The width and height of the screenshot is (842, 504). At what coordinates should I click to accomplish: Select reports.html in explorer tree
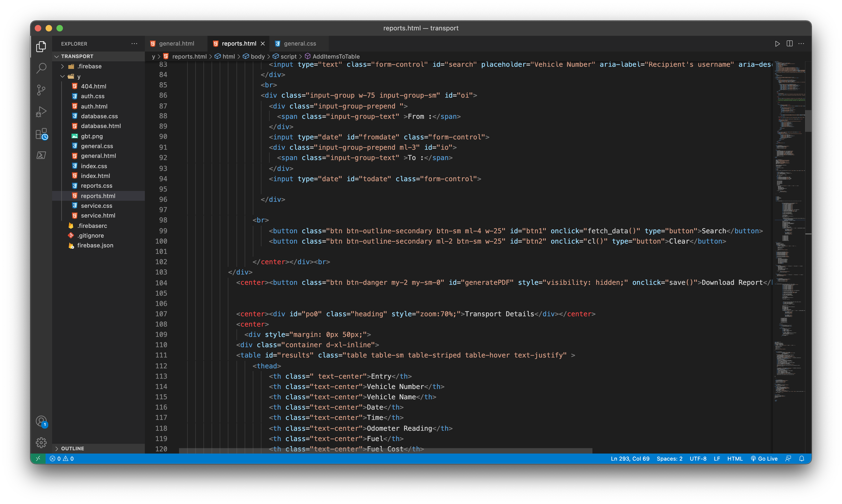[x=98, y=196]
